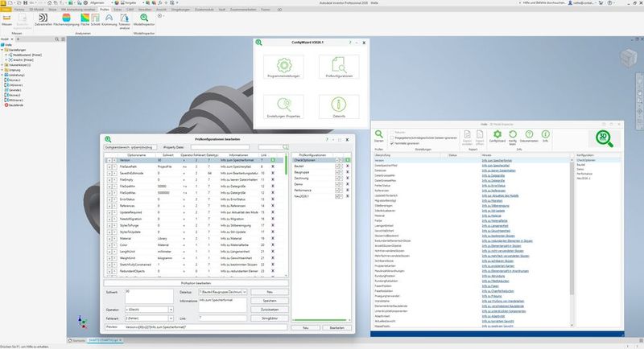
Task: Open Einstellungen iProperties tile in ConfigWizard
Action: tap(284, 107)
